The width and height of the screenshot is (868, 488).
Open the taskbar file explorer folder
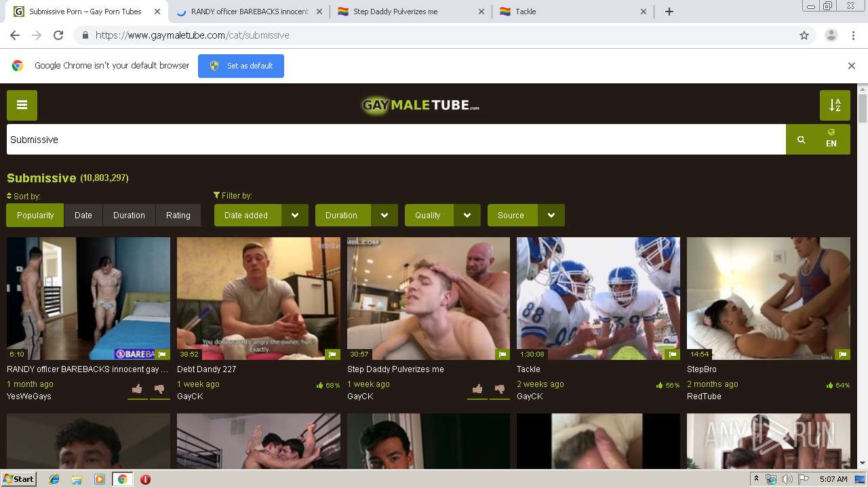(x=77, y=479)
